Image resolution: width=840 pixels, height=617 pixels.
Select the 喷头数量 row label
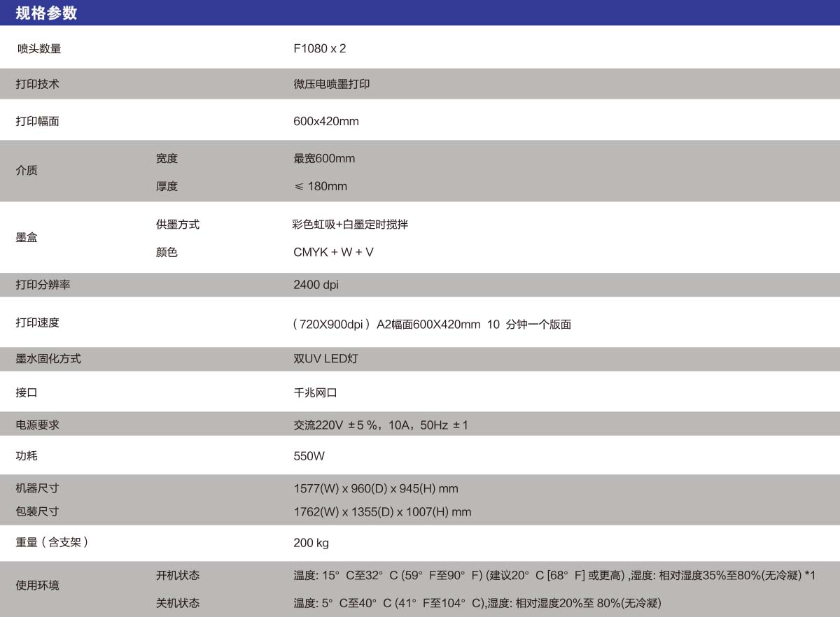click(39, 49)
